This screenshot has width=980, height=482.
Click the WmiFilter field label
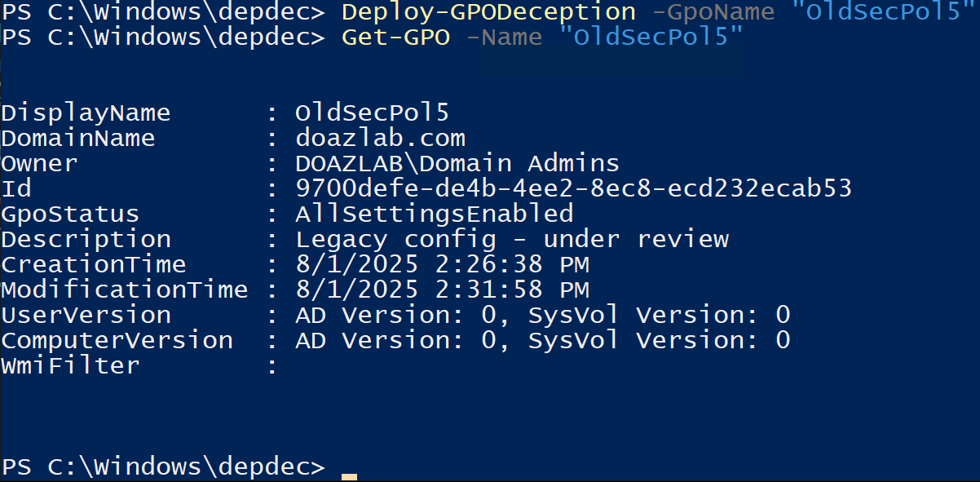coord(70,365)
